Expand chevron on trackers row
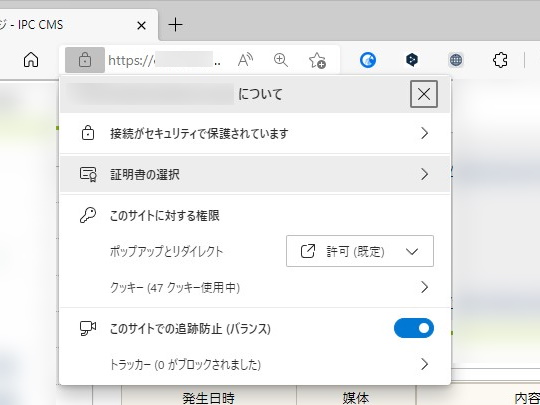 (x=424, y=364)
